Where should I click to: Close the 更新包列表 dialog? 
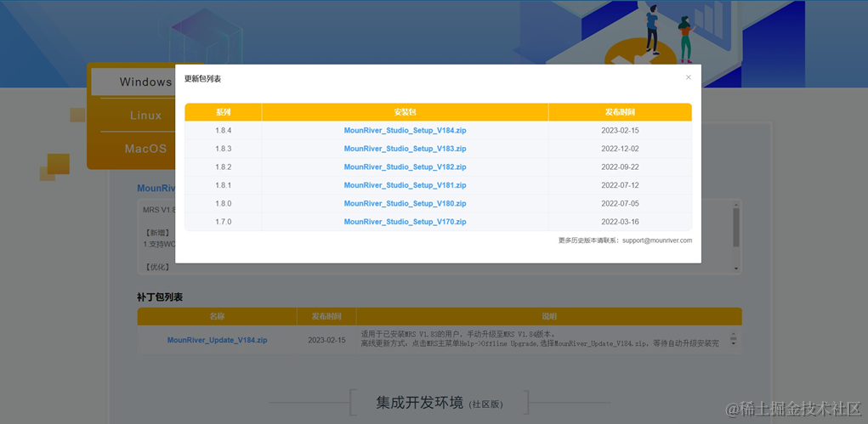688,77
